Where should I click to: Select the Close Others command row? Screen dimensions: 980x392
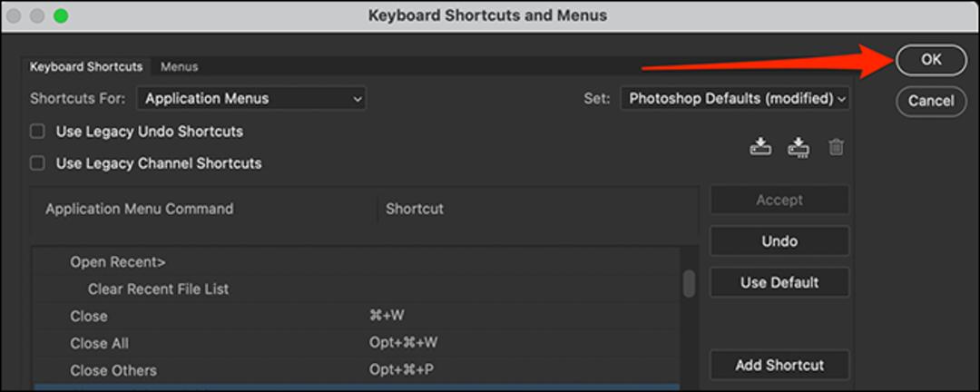tap(357, 370)
